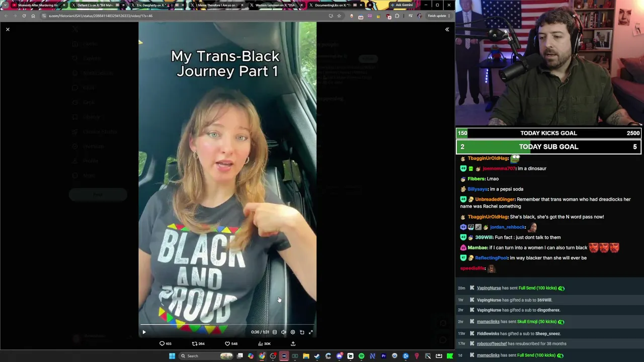Enter fullscreen on the video
Viewport: 644px width, 362px height.
click(x=311, y=332)
